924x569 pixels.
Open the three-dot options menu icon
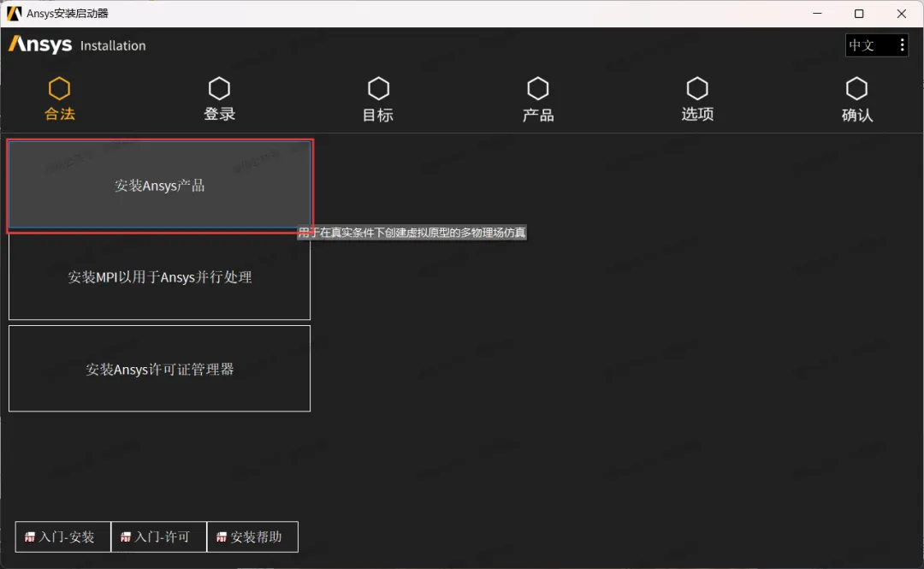pyautogui.click(x=902, y=44)
